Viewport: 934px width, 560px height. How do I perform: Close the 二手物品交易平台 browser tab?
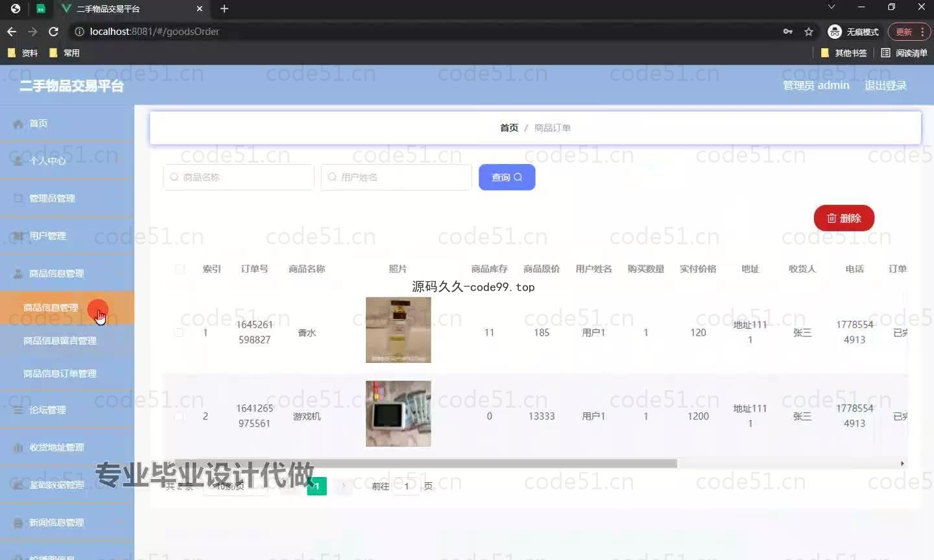(x=200, y=8)
